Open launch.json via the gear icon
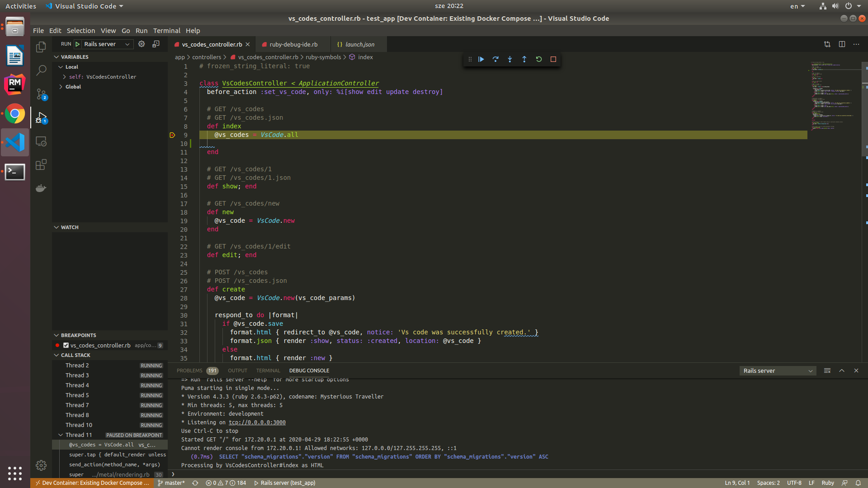Image resolution: width=868 pixels, height=488 pixels. (x=142, y=44)
